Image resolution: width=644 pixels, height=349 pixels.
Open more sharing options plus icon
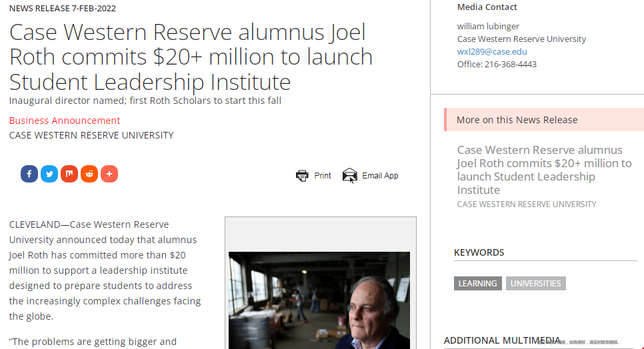tap(109, 174)
